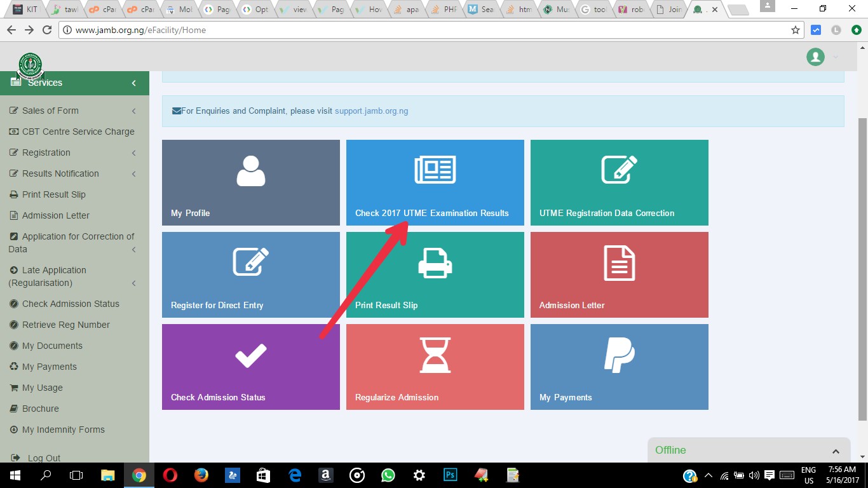The height and width of the screenshot is (488, 868).
Task: Collapse the Services sidebar header
Action: [x=74, y=83]
